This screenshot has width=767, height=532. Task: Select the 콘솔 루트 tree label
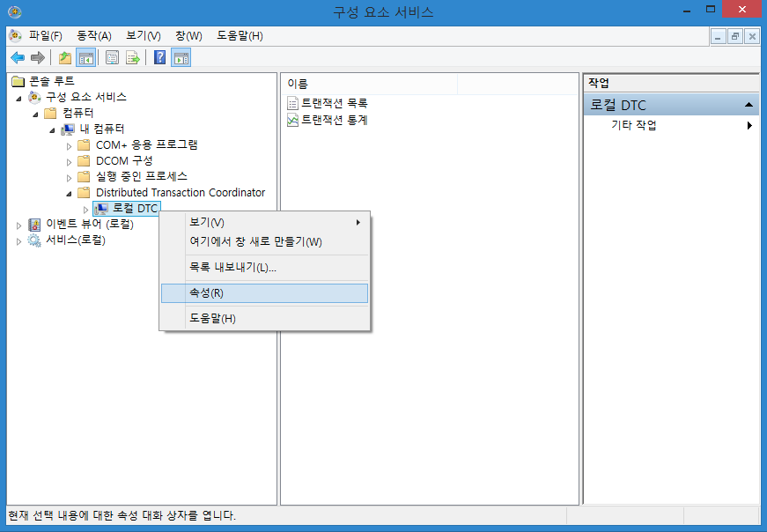point(51,81)
